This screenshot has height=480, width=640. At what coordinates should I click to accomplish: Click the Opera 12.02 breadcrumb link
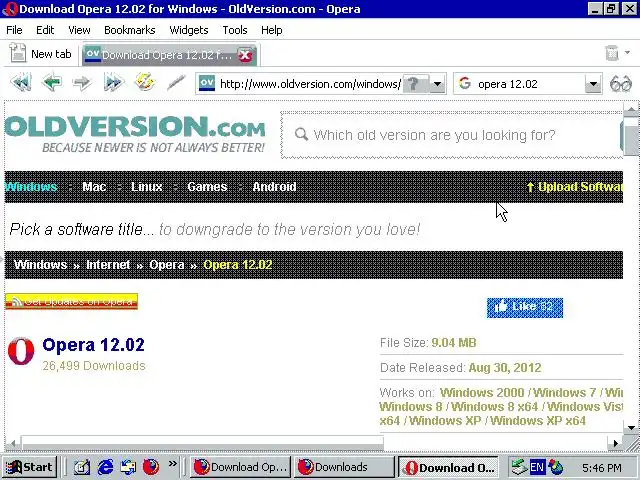coord(238,264)
